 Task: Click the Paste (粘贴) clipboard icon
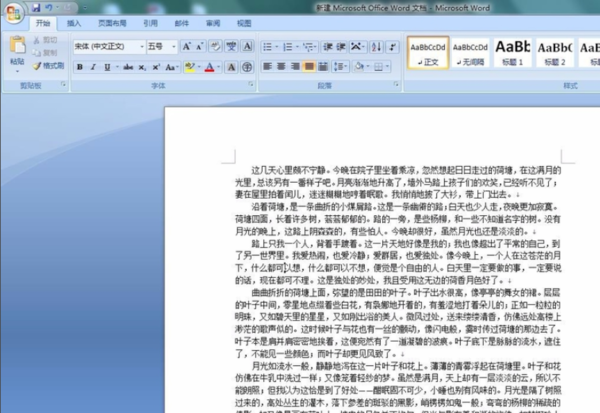17,45
